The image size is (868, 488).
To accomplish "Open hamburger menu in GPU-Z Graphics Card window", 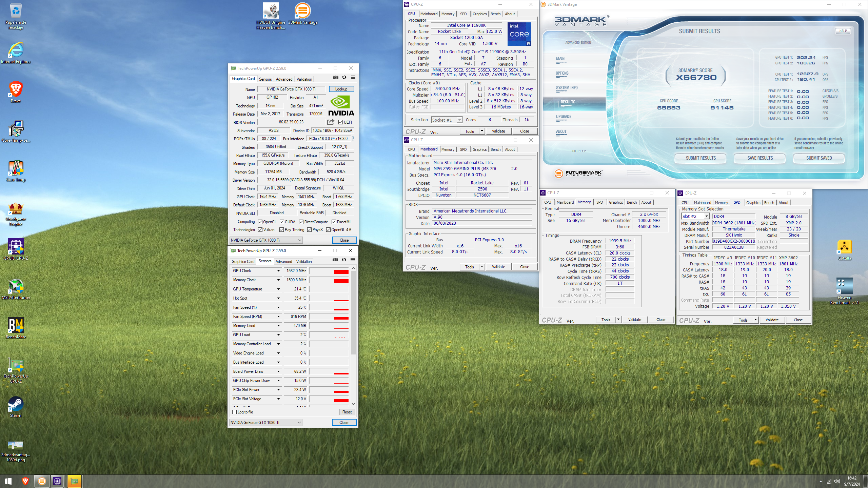I will [353, 77].
